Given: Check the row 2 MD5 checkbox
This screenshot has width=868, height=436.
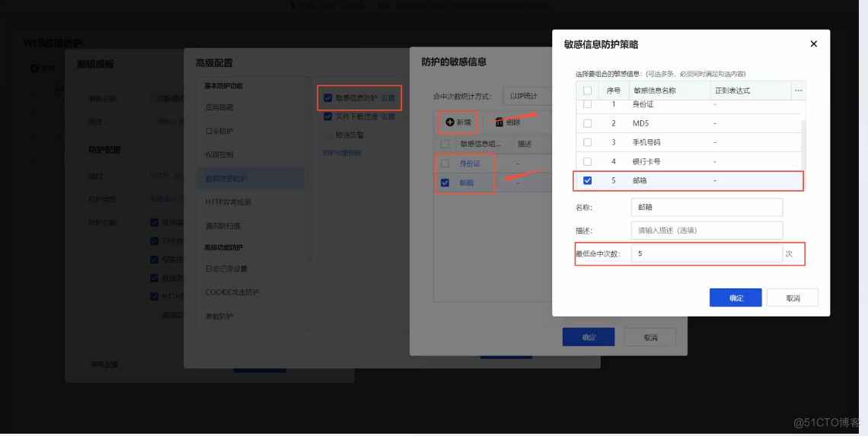Looking at the screenshot, I should pos(587,123).
